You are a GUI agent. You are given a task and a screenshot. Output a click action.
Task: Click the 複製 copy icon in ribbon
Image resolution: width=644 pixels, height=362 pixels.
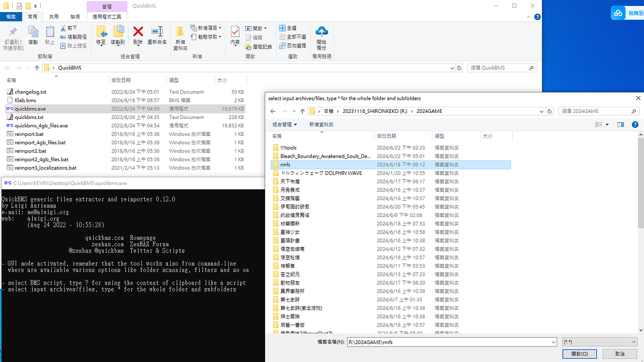click(33, 32)
